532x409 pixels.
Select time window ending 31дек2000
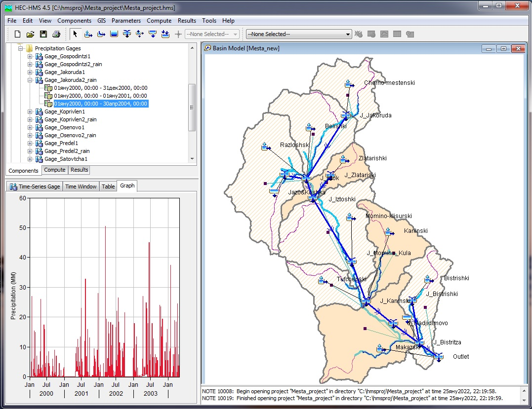[101, 88]
